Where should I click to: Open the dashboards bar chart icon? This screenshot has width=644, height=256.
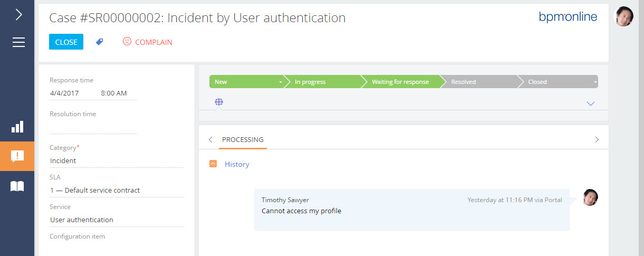tap(17, 127)
